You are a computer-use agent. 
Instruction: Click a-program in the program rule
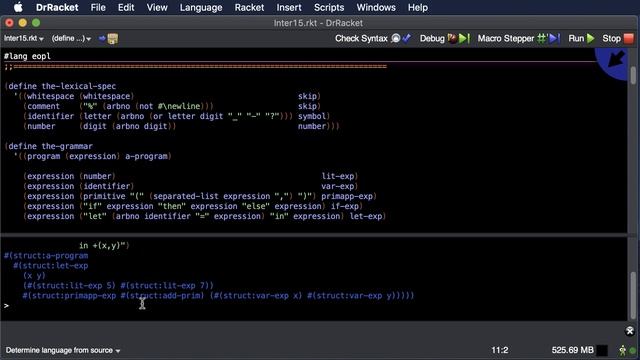tap(146, 156)
